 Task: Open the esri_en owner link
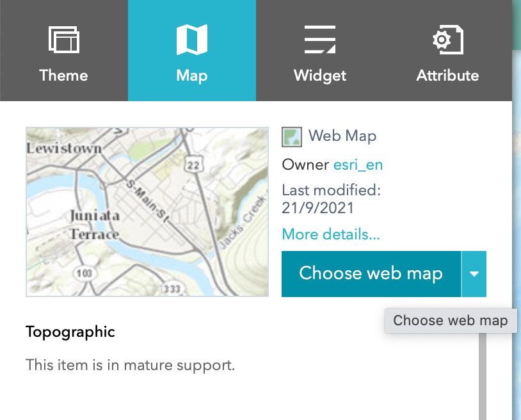[x=358, y=165]
